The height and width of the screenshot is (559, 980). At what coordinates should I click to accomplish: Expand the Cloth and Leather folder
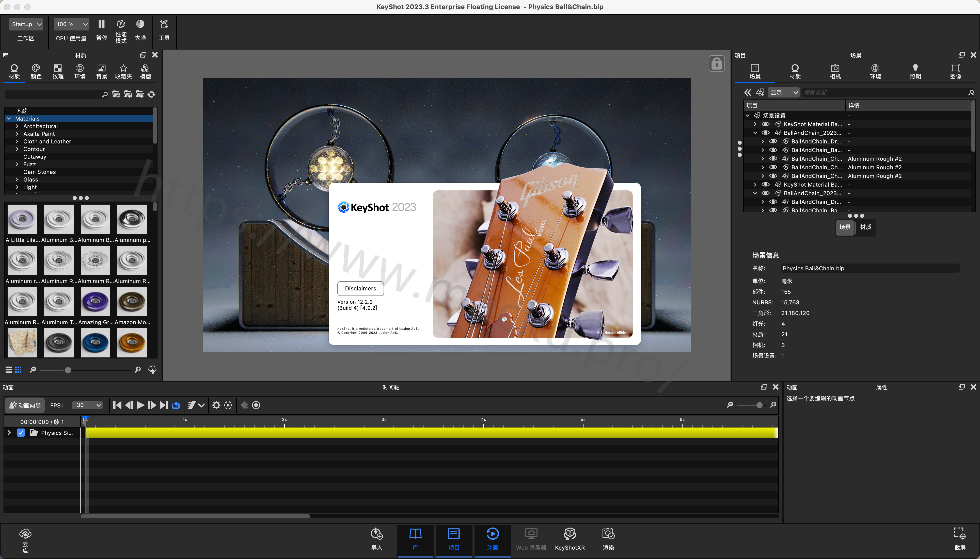click(x=17, y=141)
